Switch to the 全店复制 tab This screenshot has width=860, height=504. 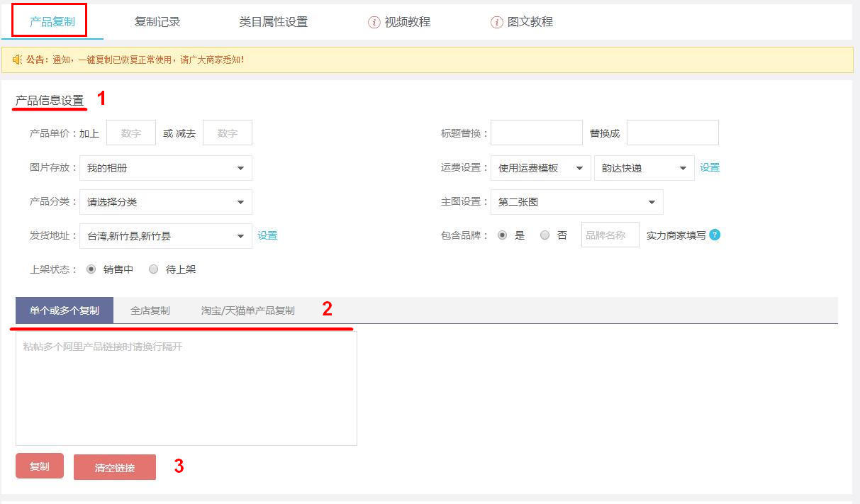click(150, 310)
